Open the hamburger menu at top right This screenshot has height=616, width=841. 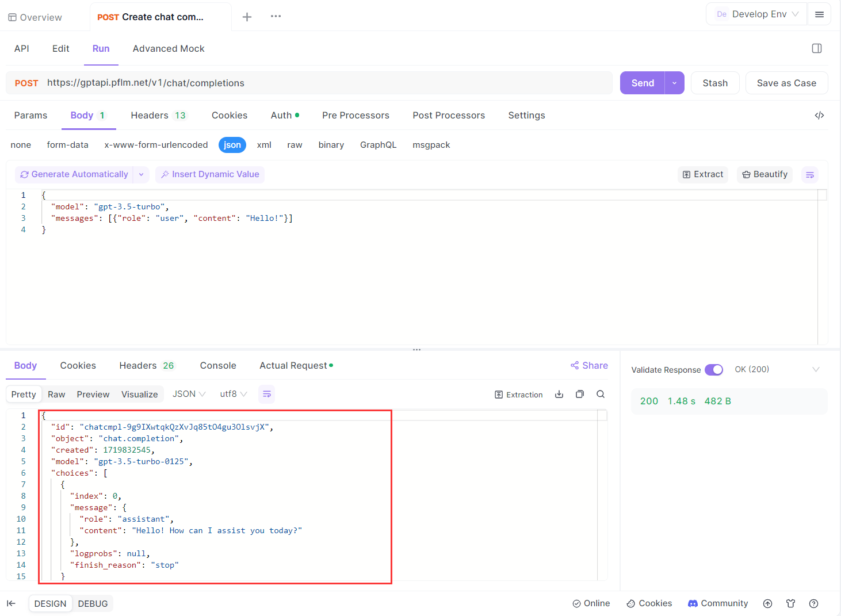click(819, 14)
